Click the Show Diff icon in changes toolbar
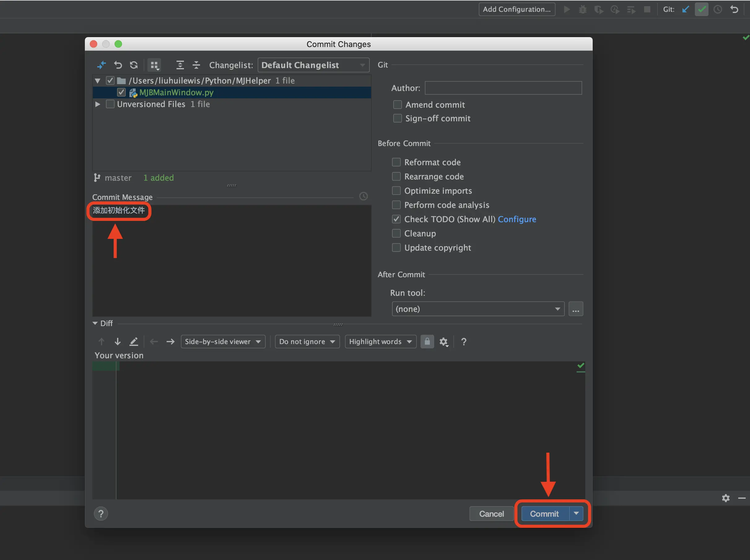750x560 pixels. tap(101, 65)
